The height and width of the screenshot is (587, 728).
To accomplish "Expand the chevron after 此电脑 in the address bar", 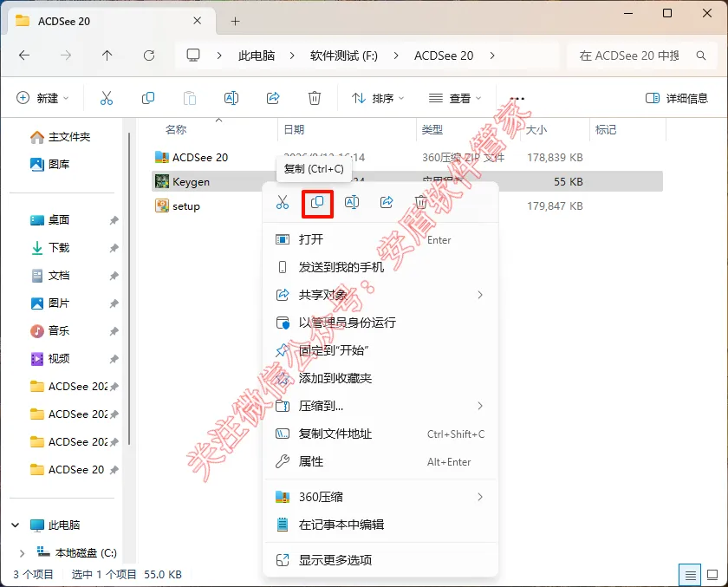I will pyautogui.click(x=292, y=55).
